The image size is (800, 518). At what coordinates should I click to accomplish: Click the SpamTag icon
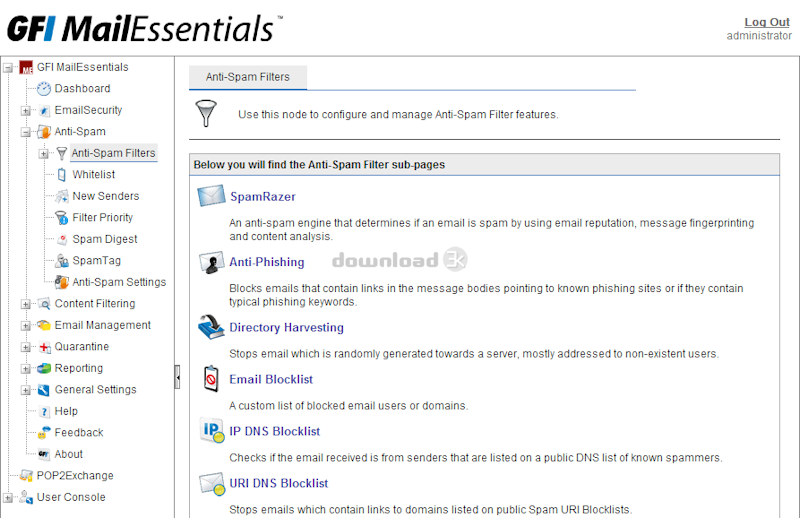click(62, 261)
